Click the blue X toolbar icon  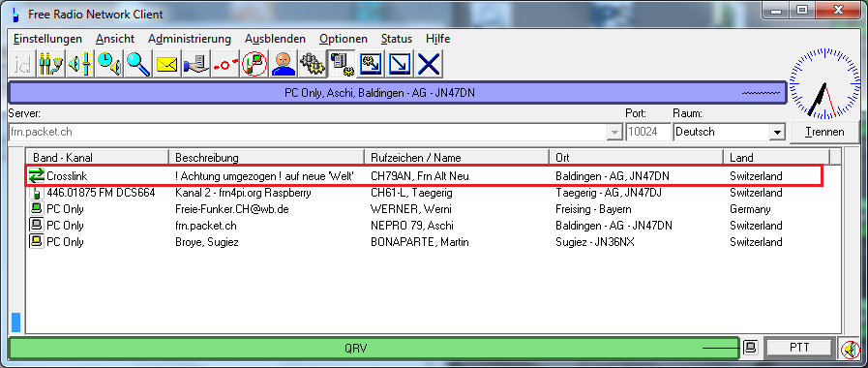429,64
